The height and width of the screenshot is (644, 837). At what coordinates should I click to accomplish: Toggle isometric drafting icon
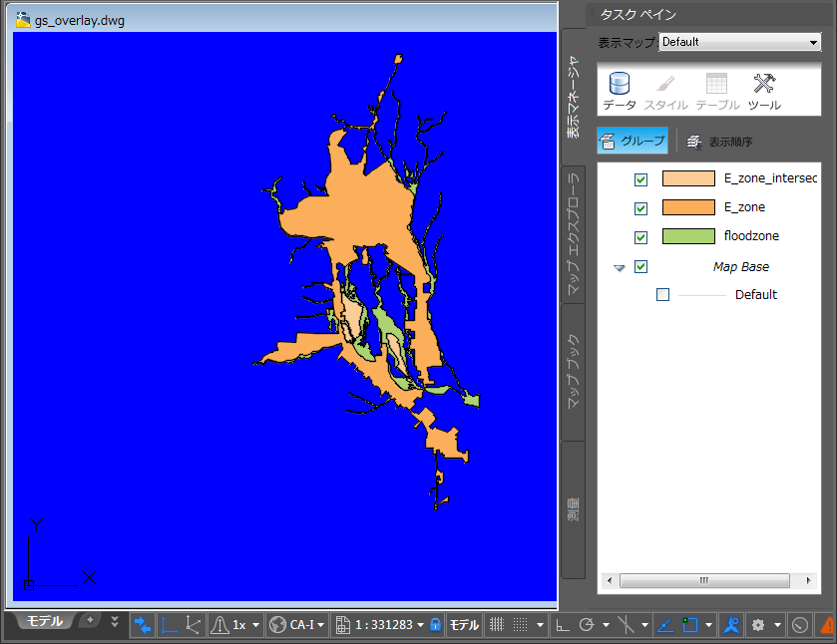626,625
